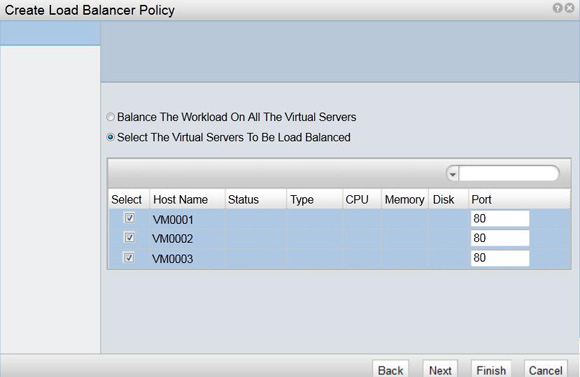This screenshot has height=377, width=580.
Task: Click the help question mark icon
Action: pyautogui.click(x=557, y=8)
